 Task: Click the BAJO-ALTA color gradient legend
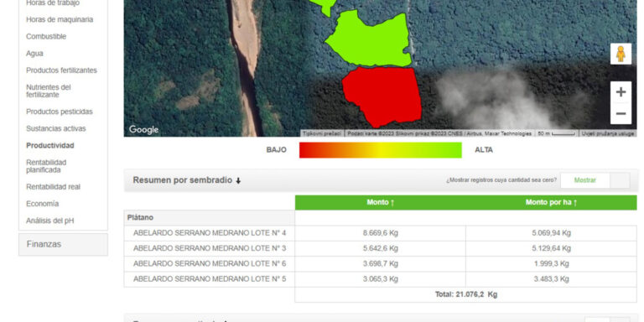click(381, 150)
